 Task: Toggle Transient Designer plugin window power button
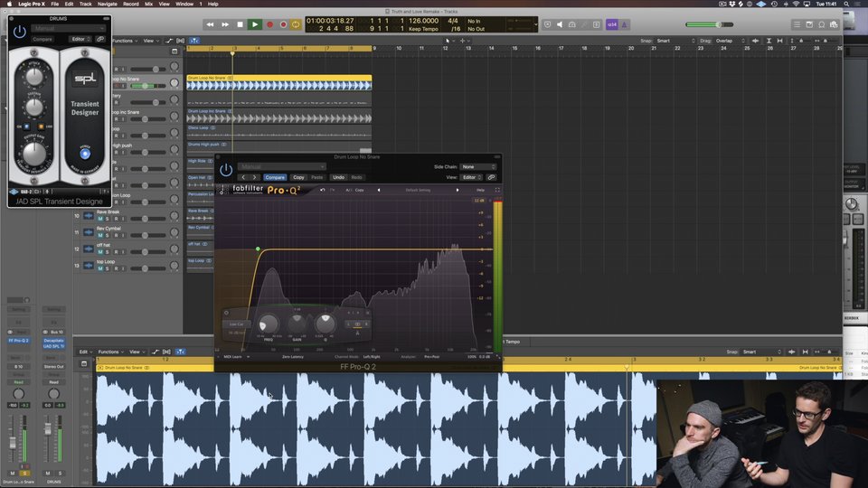[x=19, y=33]
